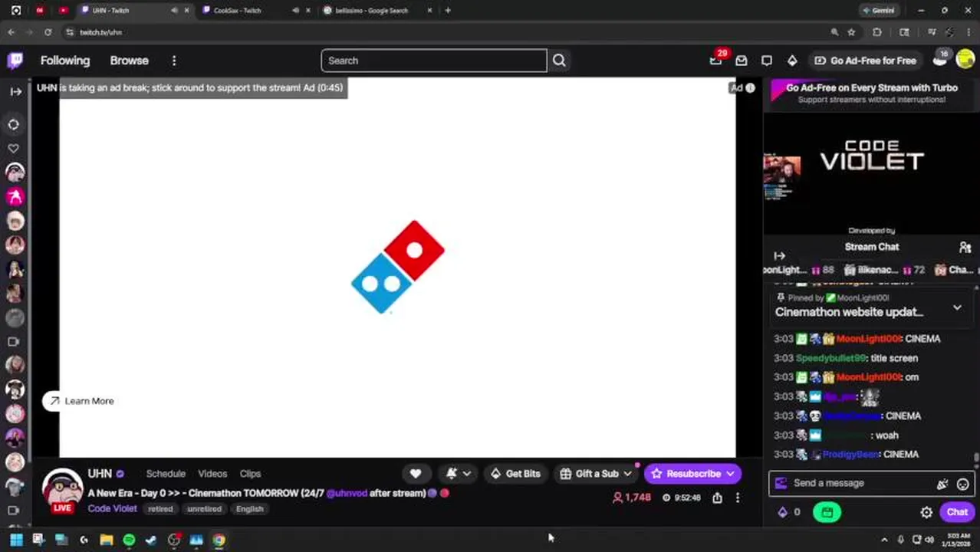Switch to bellissimo Google Search tab
Image resolution: width=980 pixels, height=552 pixels.
pos(376,11)
